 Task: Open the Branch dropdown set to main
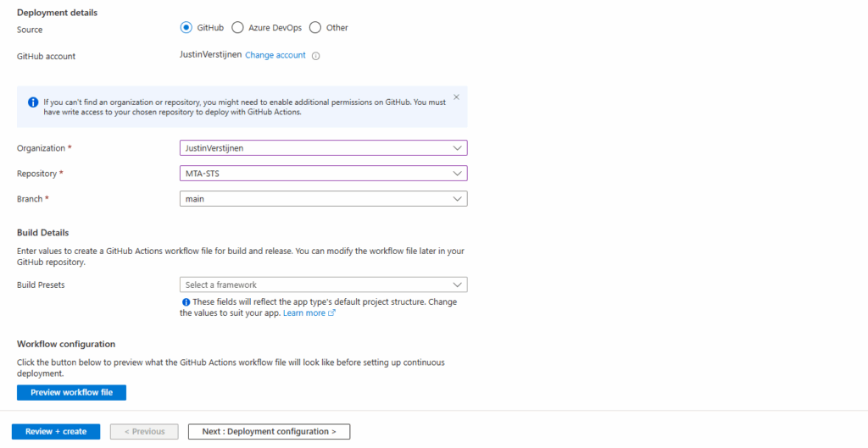click(x=323, y=199)
